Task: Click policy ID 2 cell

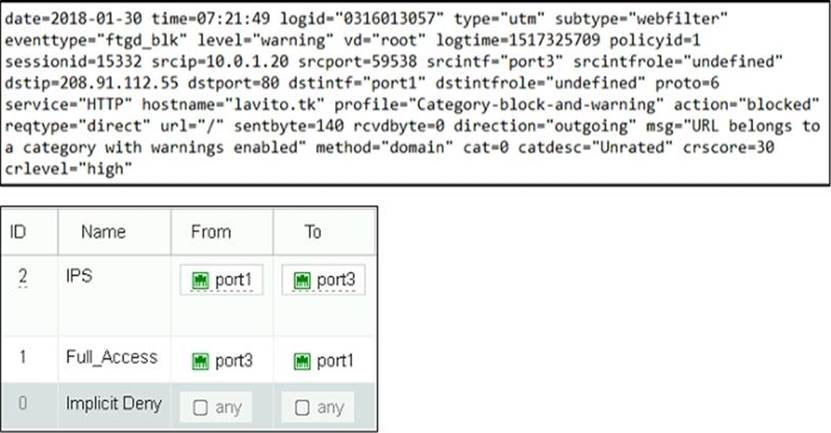Action: coord(22,277)
